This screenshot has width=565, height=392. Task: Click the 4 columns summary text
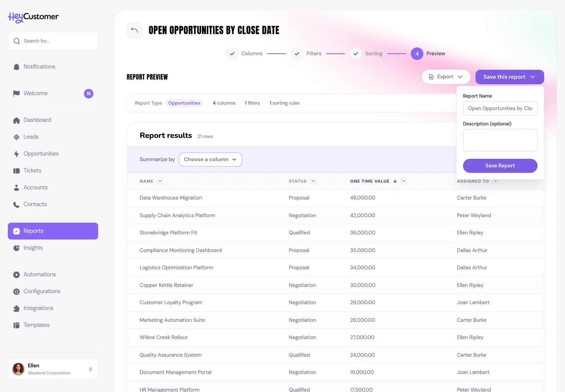click(x=224, y=103)
